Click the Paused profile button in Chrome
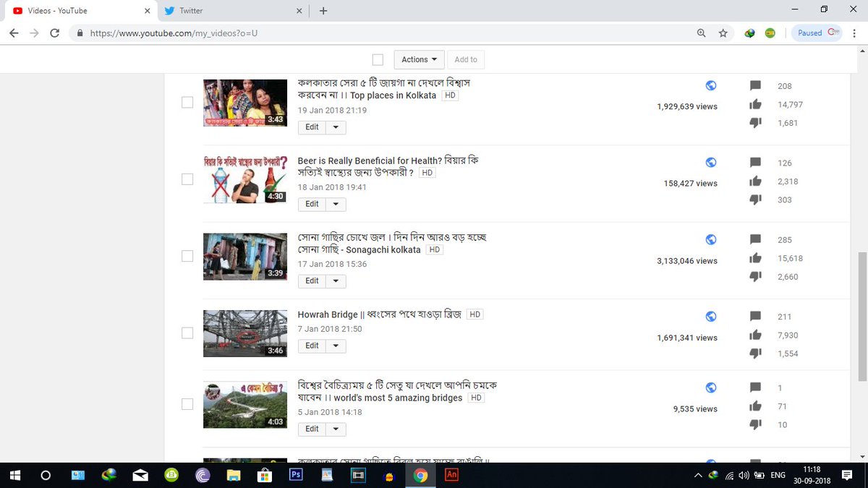The image size is (868, 488). pos(818,33)
